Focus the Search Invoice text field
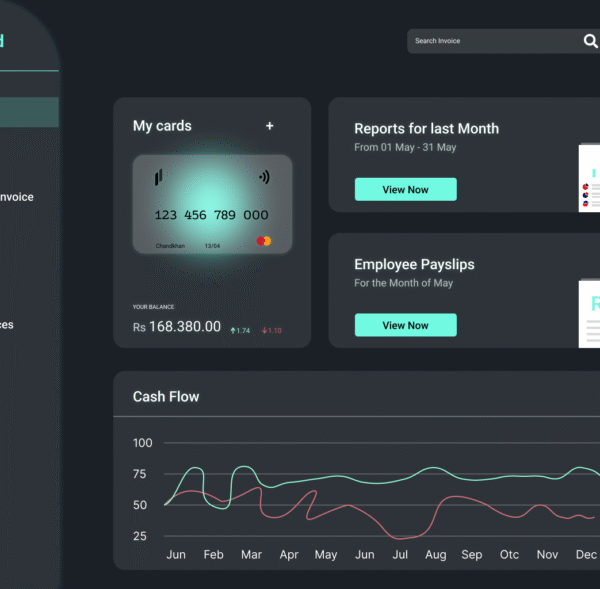Viewport: 600px width, 589px height. click(490, 41)
